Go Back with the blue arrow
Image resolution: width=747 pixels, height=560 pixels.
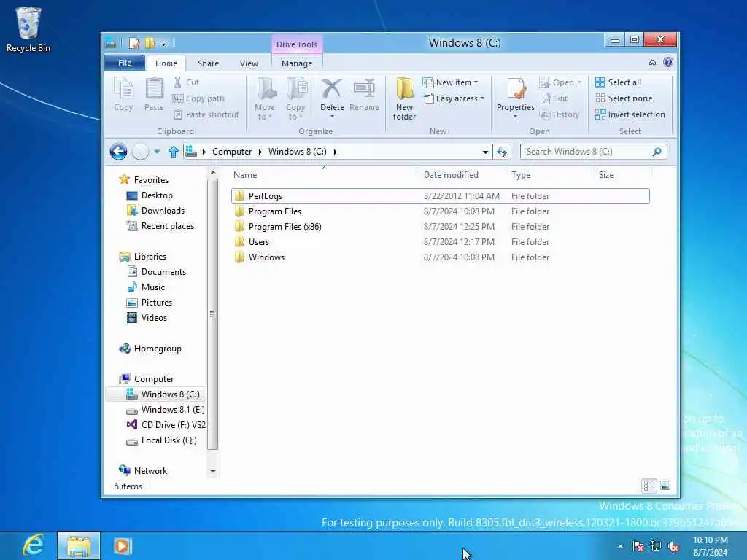pyautogui.click(x=118, y=152)
